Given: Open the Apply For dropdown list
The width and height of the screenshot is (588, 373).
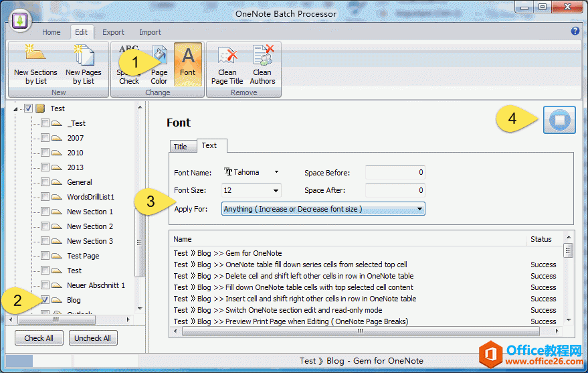Looking at the screenshot, I should [x=419, y=210].
